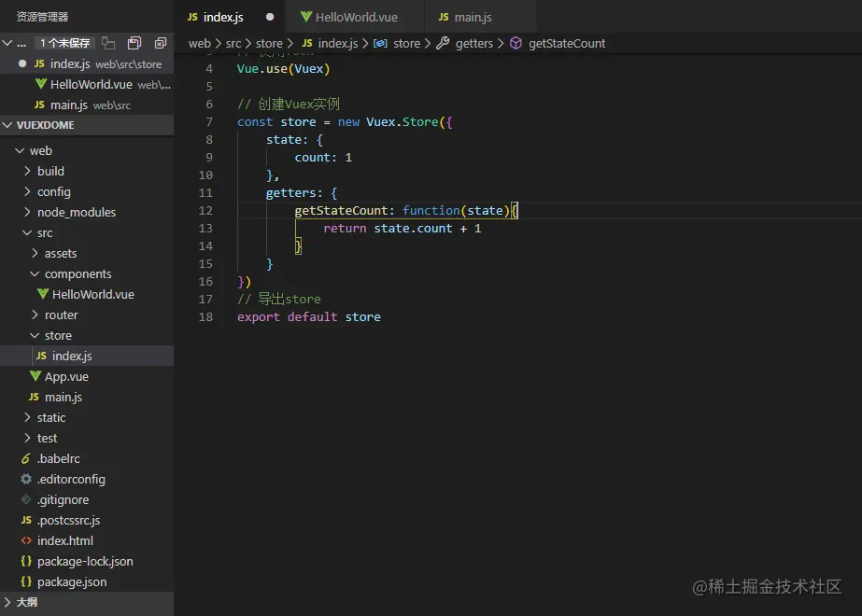Click the git icon of .gitignore
Image resolution: width=862 pixels, height=616 pixels.
(x=26, y=499)
